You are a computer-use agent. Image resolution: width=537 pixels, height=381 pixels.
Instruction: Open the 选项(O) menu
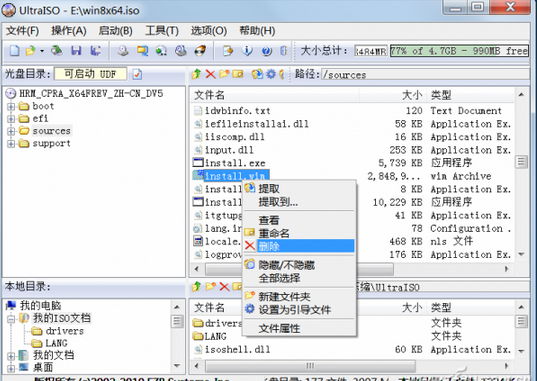pyautogui.click(x=209, y=31)
